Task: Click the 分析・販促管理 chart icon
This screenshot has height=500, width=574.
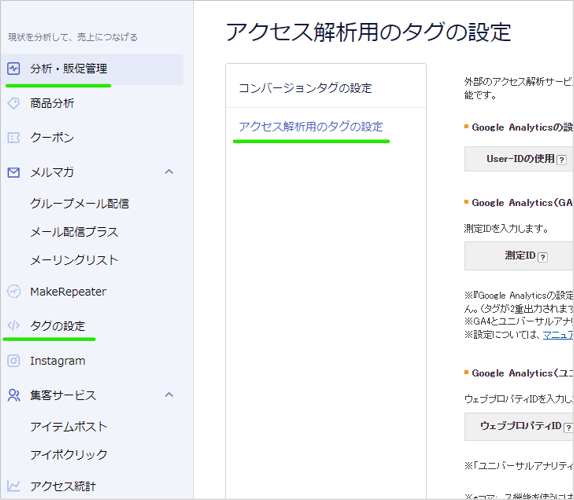Action: (x=14, y=68)
